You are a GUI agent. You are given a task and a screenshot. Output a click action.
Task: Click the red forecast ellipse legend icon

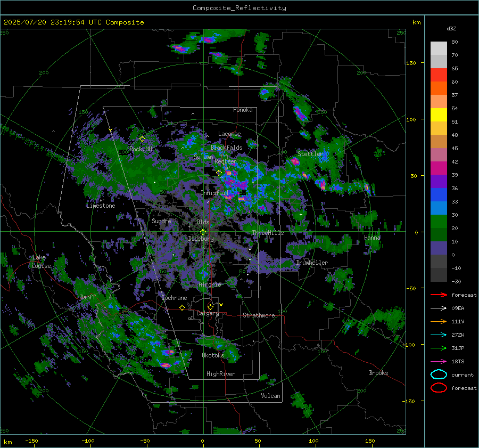(x=439, y=388)
